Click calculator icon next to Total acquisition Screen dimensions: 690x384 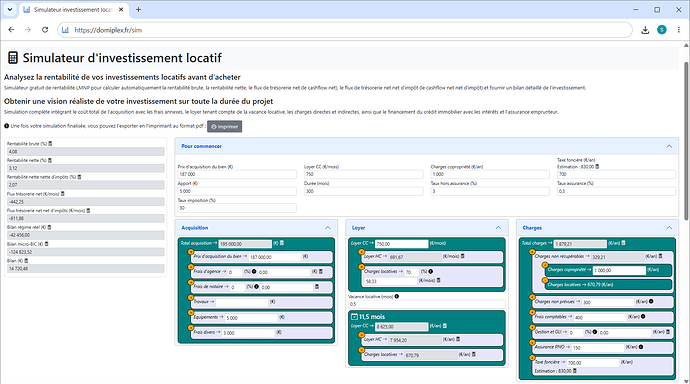(282, 243)
